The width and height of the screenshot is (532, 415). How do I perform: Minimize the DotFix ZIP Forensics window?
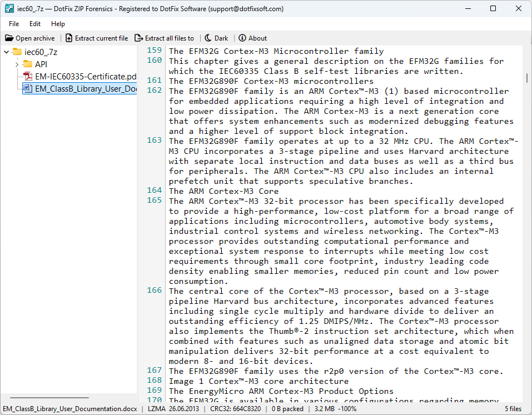468,8
